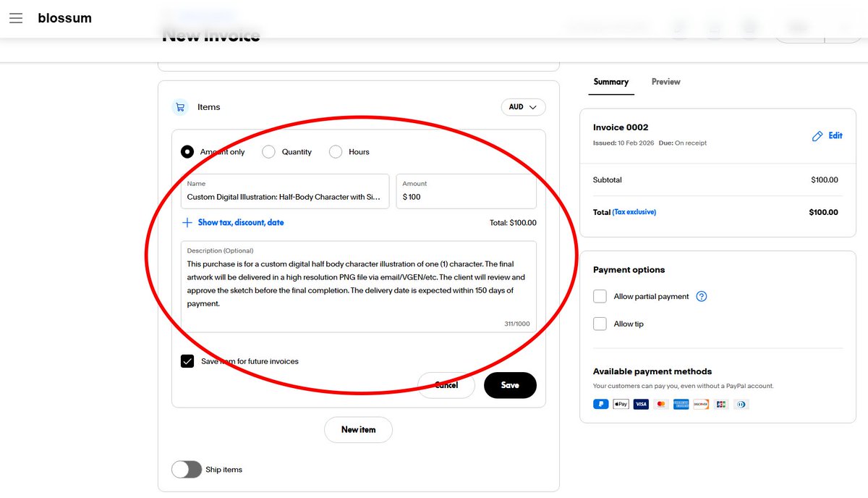868x498 pixels.
Task: Click the Mastercard icon
Action: tap(660, 404)
